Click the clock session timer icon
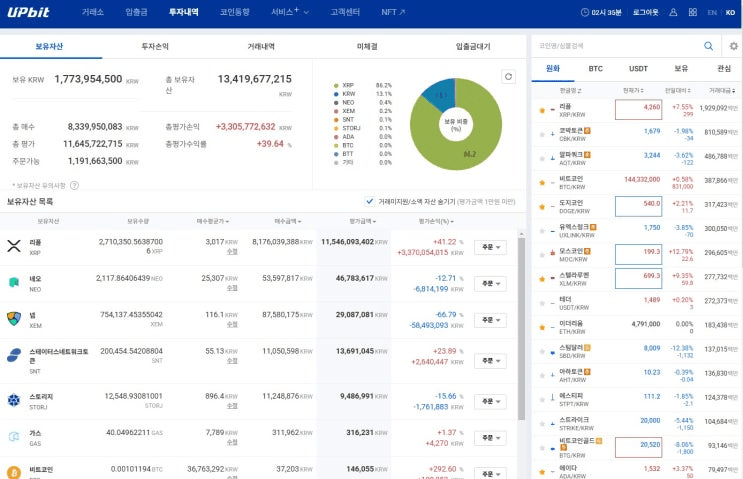The width and height of the screenshot is (743, 479). click(585, 12)
